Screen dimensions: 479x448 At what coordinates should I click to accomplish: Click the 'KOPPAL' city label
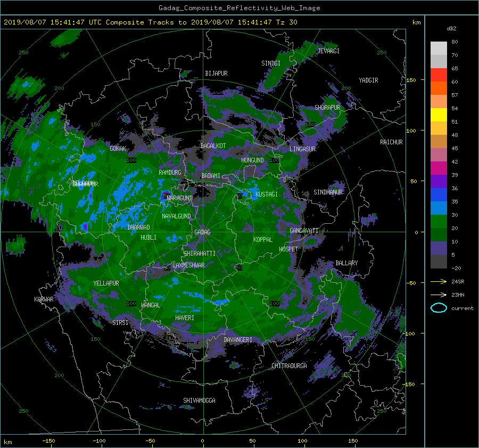click(263, 240)
